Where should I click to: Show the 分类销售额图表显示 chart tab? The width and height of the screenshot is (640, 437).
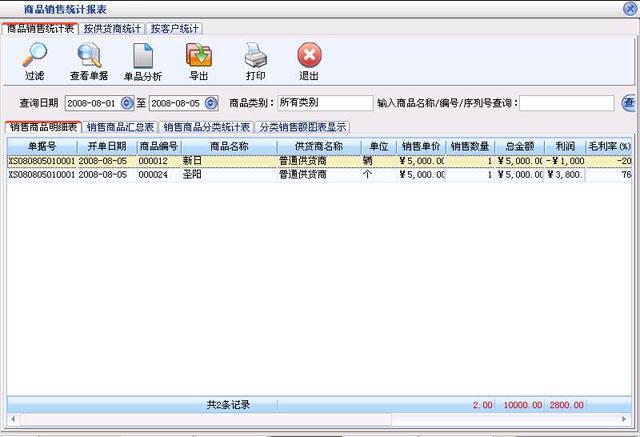[303, 127]
